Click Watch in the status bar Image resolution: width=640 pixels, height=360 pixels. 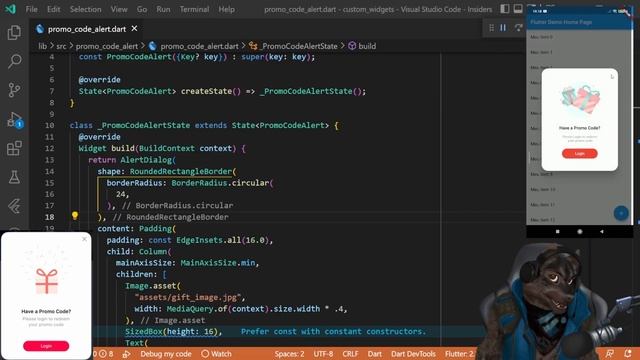[216, 354]
